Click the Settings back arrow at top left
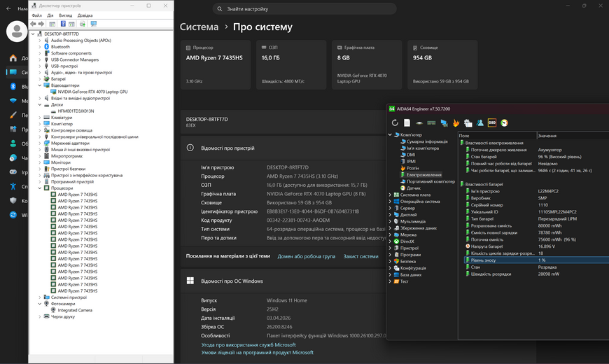Viewport: 609px width, 364px height. [8, 8]
